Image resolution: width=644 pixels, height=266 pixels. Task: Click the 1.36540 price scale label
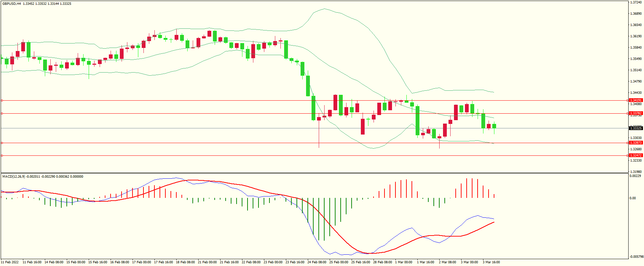click(x=636, y=25)
